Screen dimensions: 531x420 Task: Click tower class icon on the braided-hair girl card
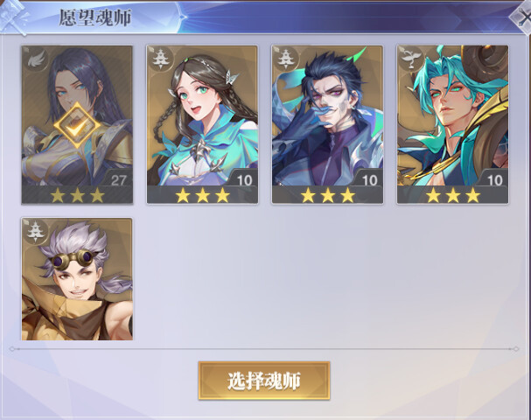tap(160, 59)
